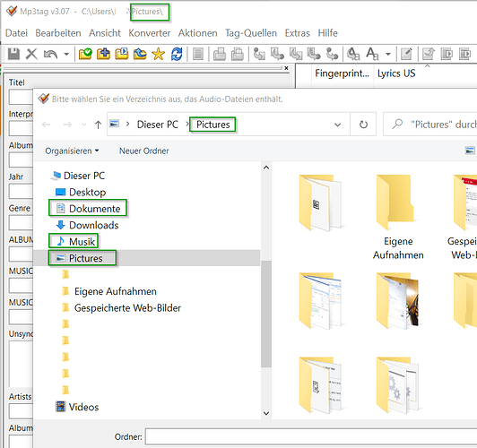Open the Organisieren dropdown
Image resolution: width=477 pixels, height=448 pixels.
[72, 151]
